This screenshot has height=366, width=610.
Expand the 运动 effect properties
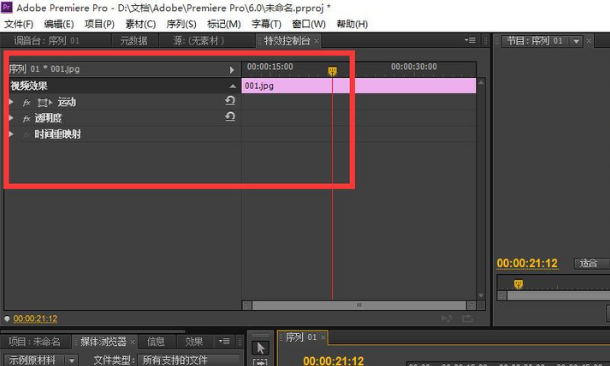(11, 102)
